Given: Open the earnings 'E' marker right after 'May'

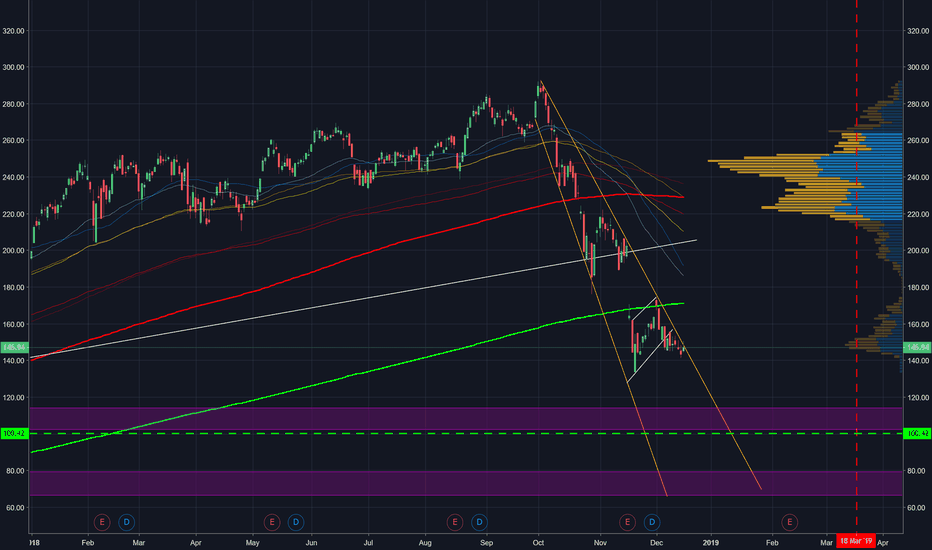Looking at the screenshot, I should point(272,522).
